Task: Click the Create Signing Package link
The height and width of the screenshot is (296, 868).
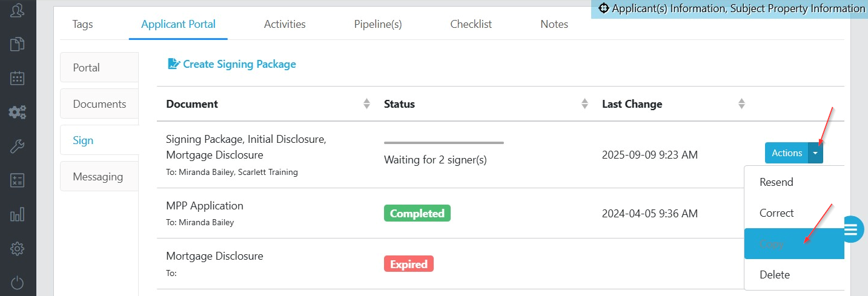Action: tap(232, 64)
